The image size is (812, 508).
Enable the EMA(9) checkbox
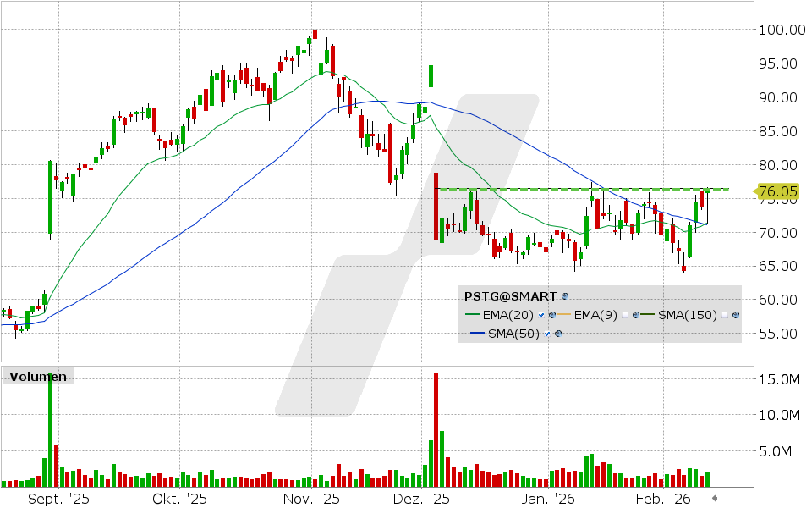point(625,316)
